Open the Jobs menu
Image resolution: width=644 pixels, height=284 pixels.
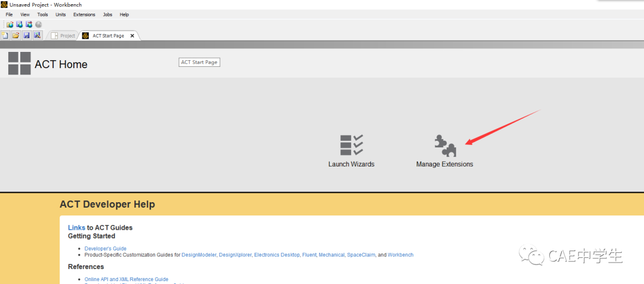click(x=107, y=14)
